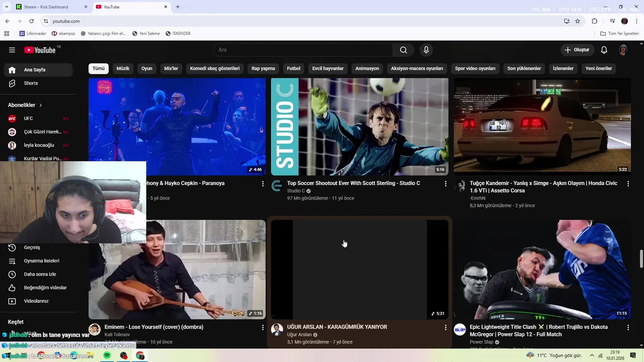Image resolution: width=644 pixels, height=362 pixels.
Task: Open the Epic Lightweight Title Clash video title
Action: [539, 331]
